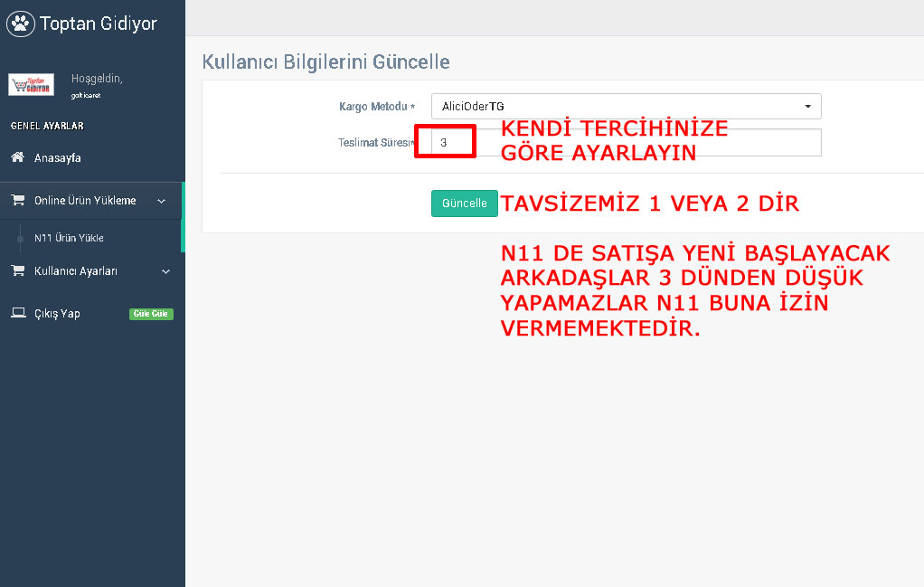The height and width of the screenshot is (587, 924).
Task: Open Kullanıcı Ayarları menu label
Action: (x=76, y=271)
